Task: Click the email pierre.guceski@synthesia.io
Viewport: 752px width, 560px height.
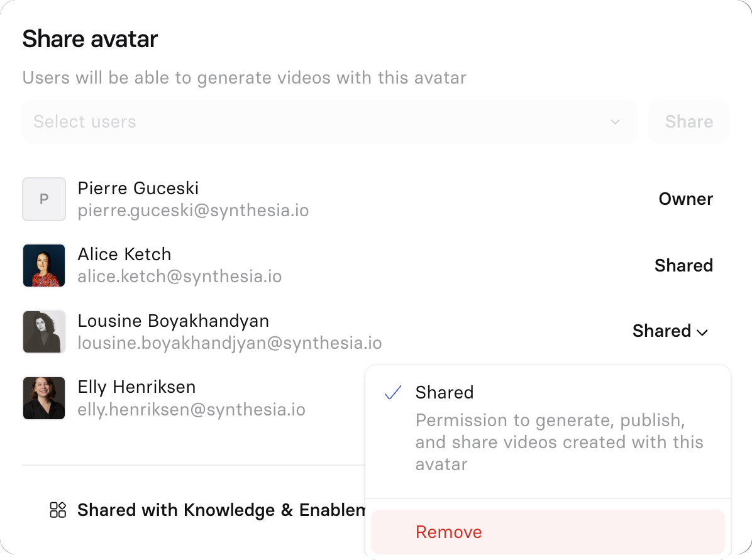Action: pos(193,211)
